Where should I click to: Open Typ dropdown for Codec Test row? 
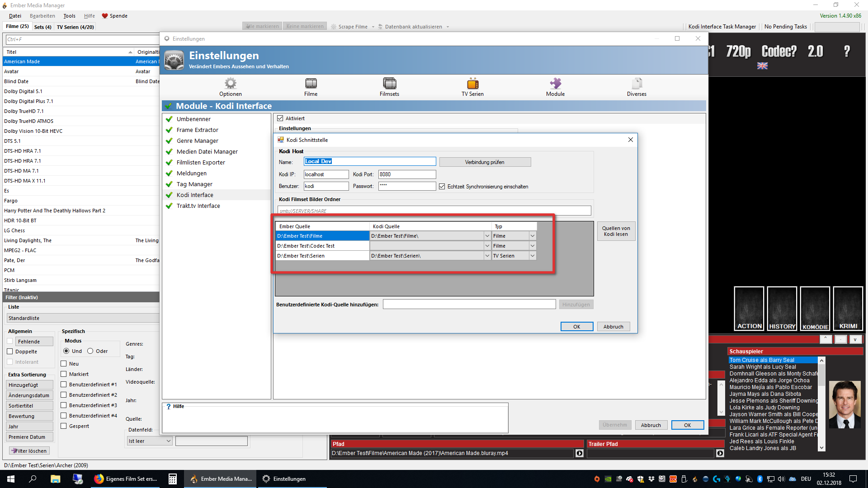tap(533, 246)
